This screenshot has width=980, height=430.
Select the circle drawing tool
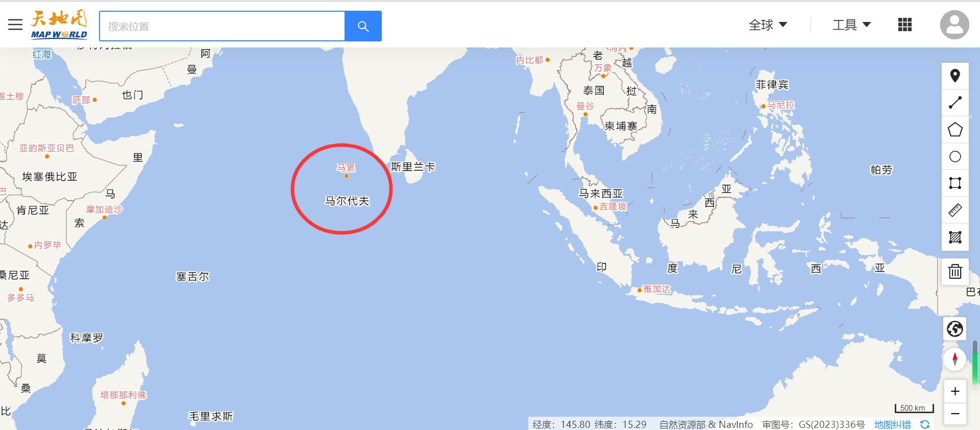click(955, 156)
